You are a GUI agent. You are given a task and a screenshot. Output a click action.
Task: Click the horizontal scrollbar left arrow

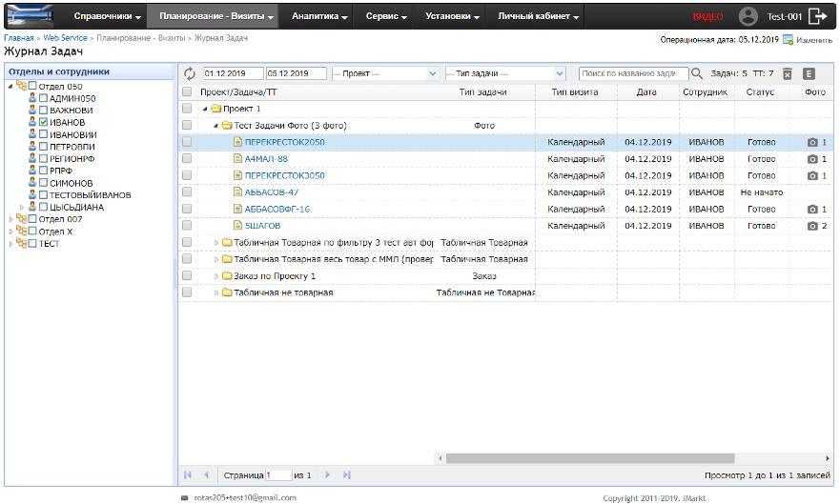440,458
